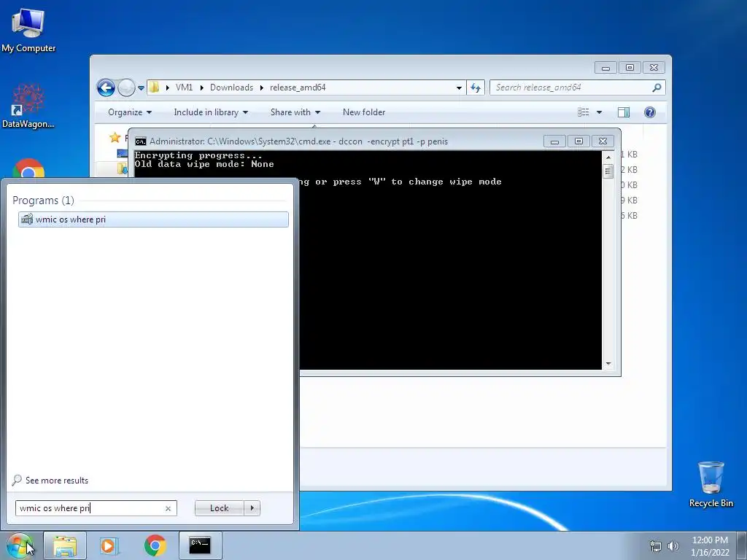Clear the Start menu search text
Image resolution: width=747 pixels, height=560 pixels.
(169, 508)
